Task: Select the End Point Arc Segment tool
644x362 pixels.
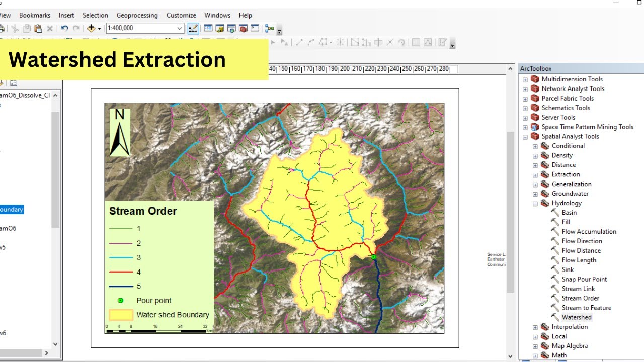Action: click(311, 43)
